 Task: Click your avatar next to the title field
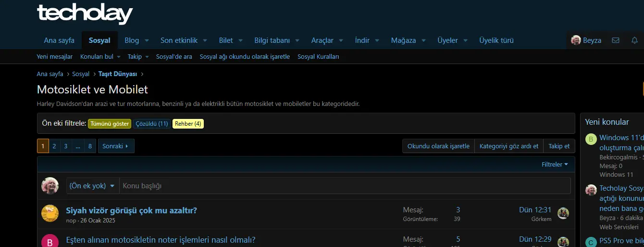tap(50, 186)
